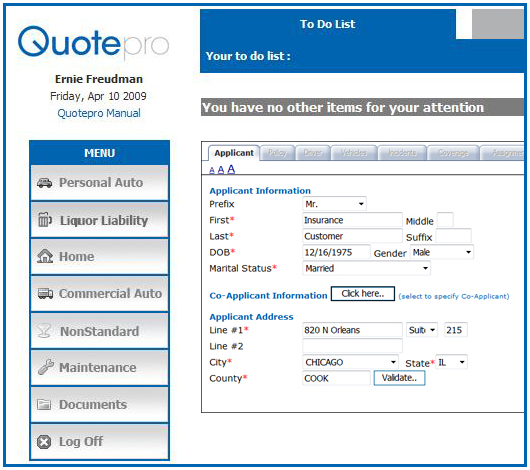
Task: Click the beer mug Liquor Liability icon
Action: (x=45, y=220)
